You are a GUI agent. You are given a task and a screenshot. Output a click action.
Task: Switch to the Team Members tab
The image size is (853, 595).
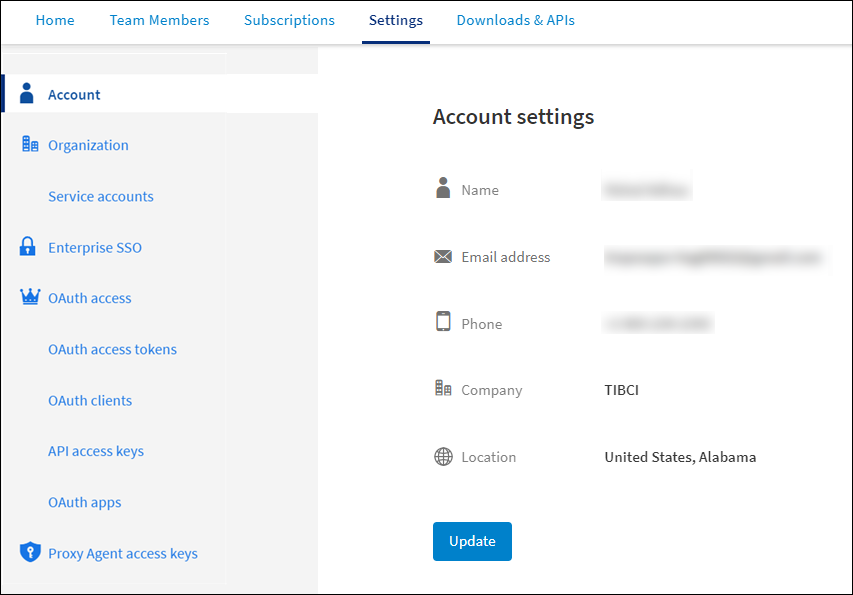point(160,20)
